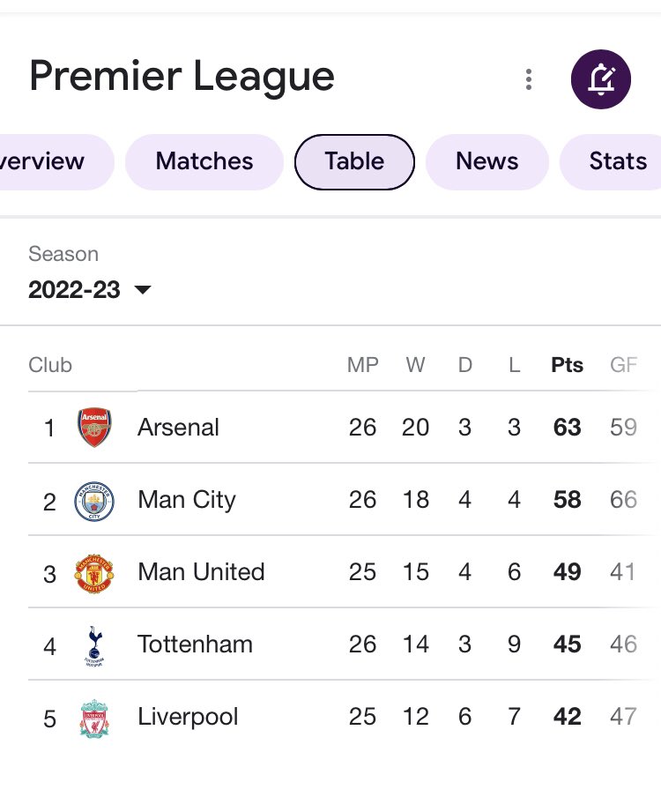Click the Liverpool club crest

(x=94, y=718)
